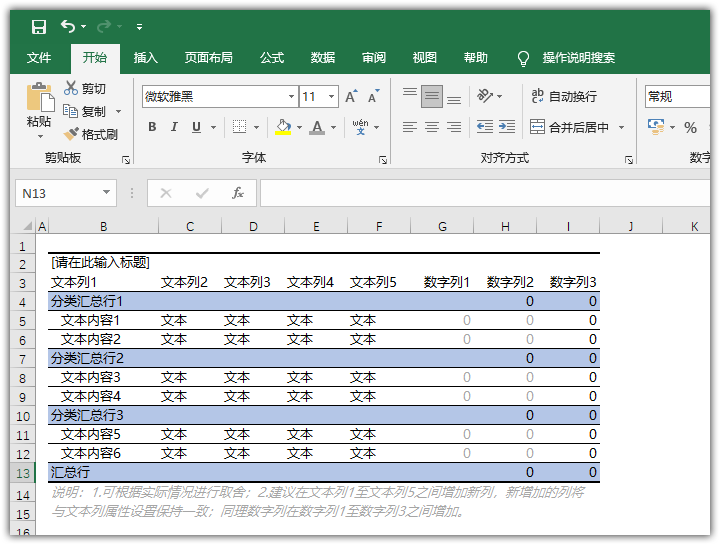Click the Save icon in quick access toolbar
Viewport: 720px width, 545px height.
coord(39,27)
